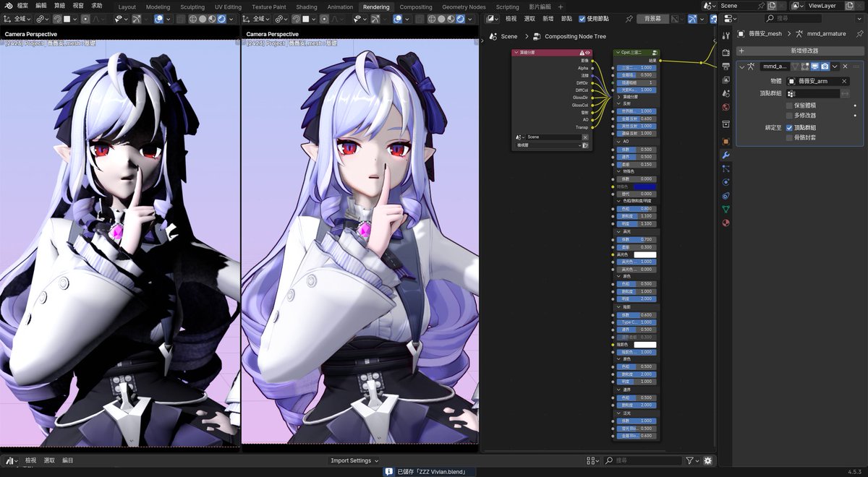
Task: Click the filter funnel icon in bottom bar
Action: 690,460
